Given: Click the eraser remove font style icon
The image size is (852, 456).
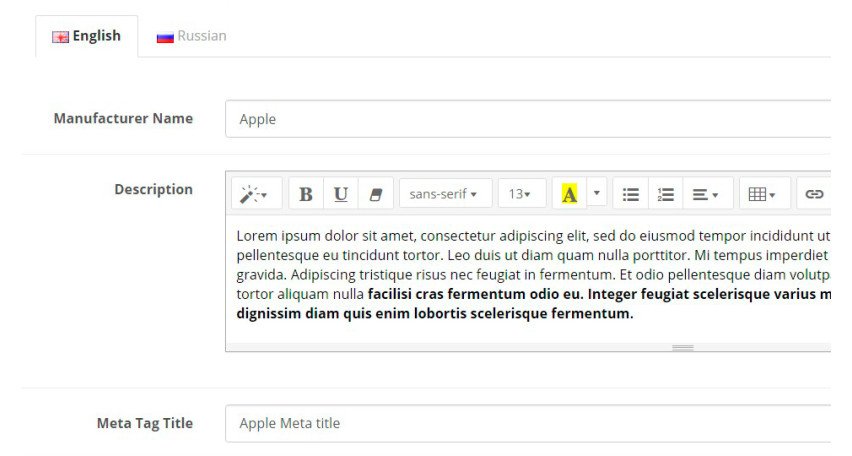Looking at the screenshot, I should (x=375, y=194).
